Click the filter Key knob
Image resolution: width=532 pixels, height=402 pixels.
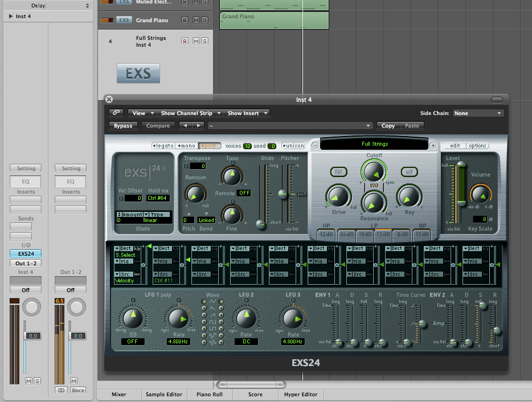409,197
